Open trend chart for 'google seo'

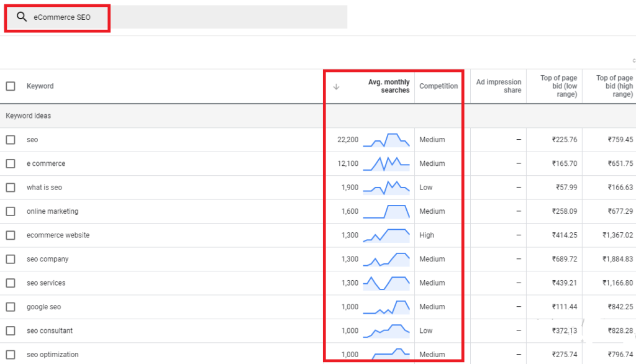386,307
